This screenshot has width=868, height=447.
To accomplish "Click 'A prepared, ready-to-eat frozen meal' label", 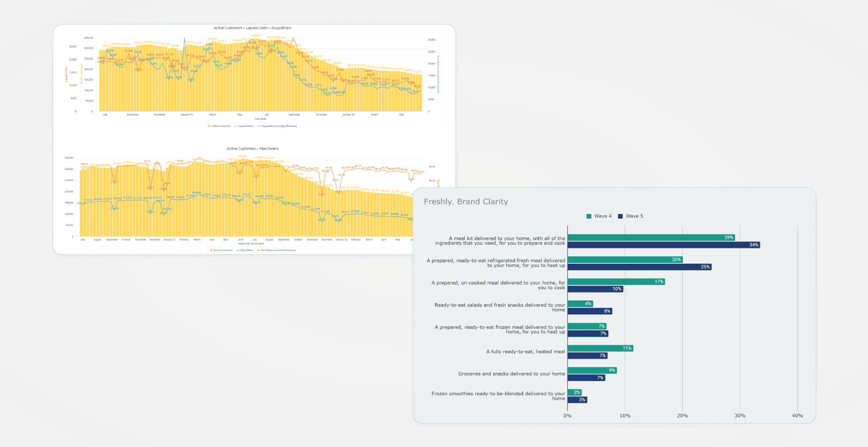I will [500, 329].
